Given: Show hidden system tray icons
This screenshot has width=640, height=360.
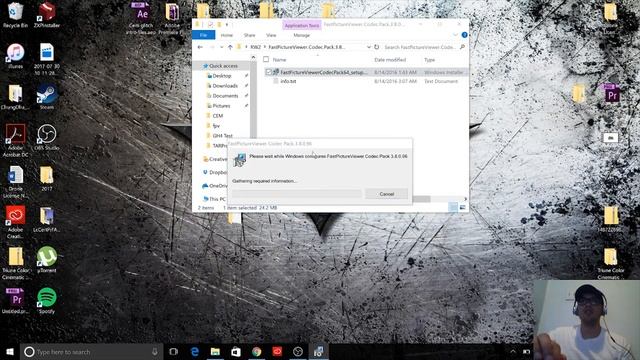Looking at the screenshot, I should click(x=513, y=351).
